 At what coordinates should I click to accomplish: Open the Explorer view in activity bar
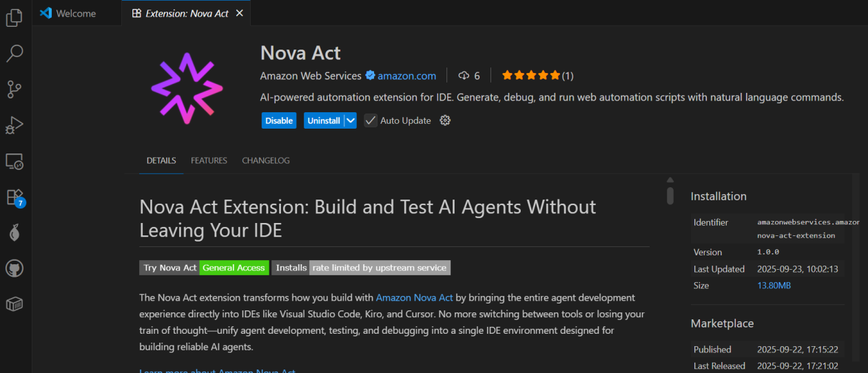pyautogui.click(x=14, y=17)
